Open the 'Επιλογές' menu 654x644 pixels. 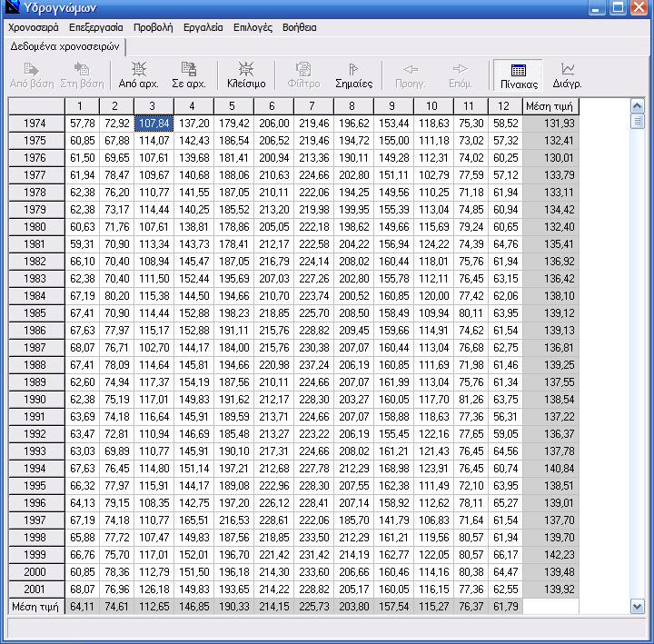(x=253, y=27)
